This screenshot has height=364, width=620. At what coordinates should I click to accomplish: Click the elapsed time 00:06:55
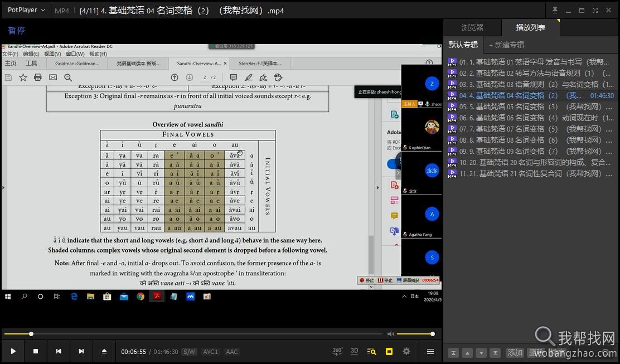pos(133,352)
